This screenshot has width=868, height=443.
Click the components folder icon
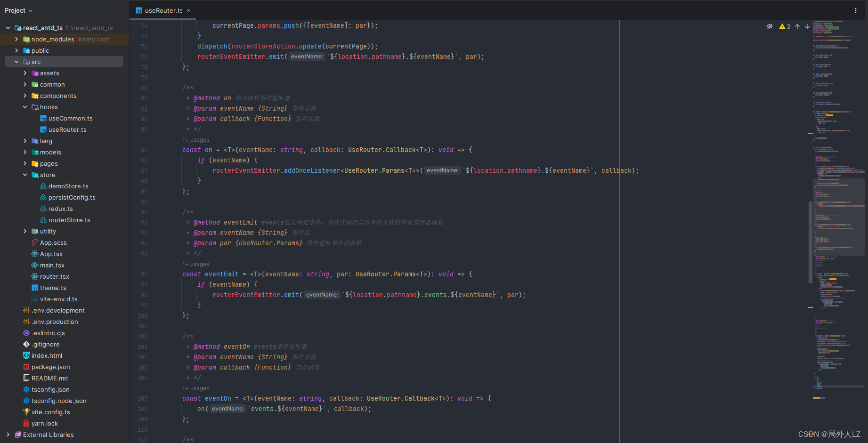click(35, 96)
